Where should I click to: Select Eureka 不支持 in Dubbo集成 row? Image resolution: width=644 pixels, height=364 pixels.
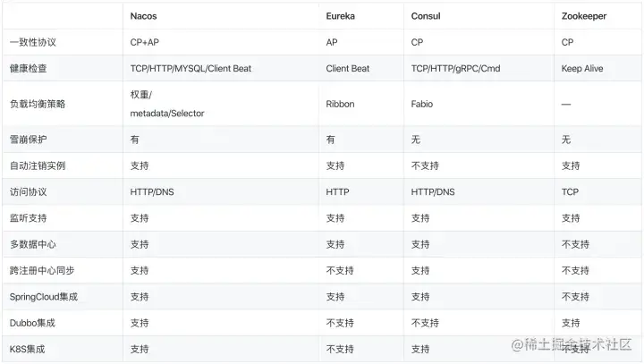click(340, 324)
